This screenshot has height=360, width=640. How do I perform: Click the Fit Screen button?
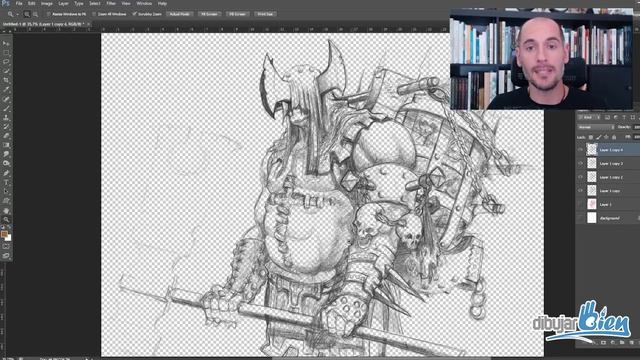pyautogui.click(x=210, y=14)
